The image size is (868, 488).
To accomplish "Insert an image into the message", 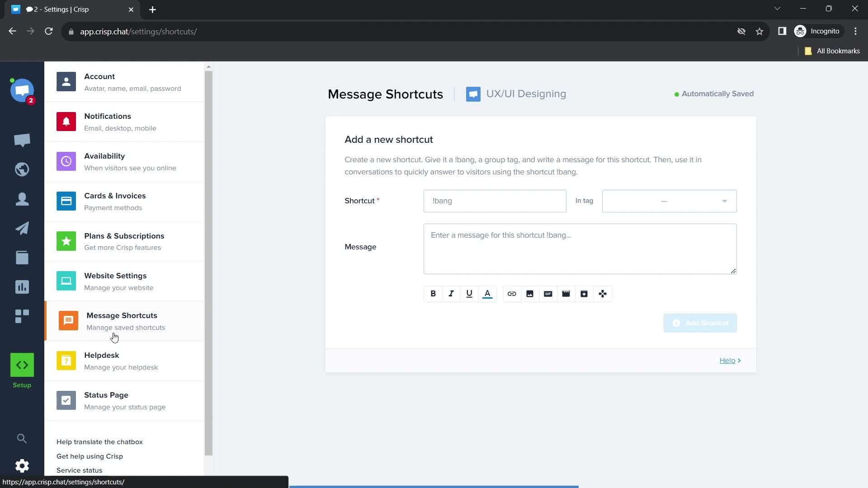I will click(x=530, y=294).
